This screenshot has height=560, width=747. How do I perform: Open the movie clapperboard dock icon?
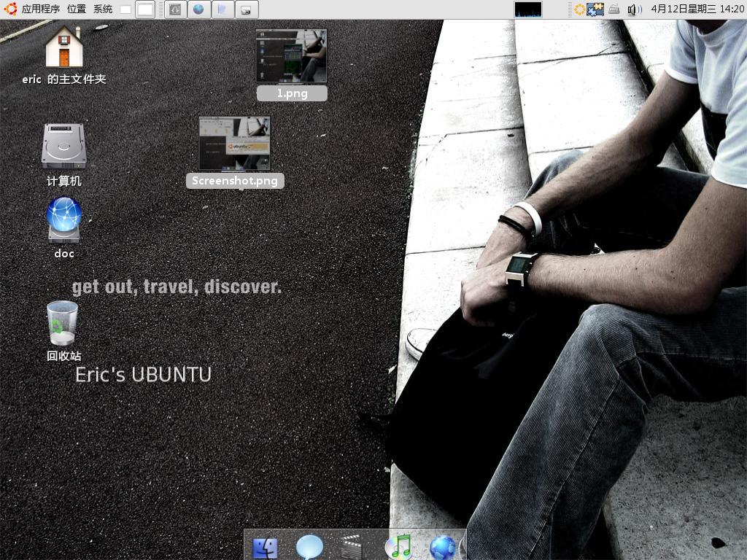coord(352,548)
